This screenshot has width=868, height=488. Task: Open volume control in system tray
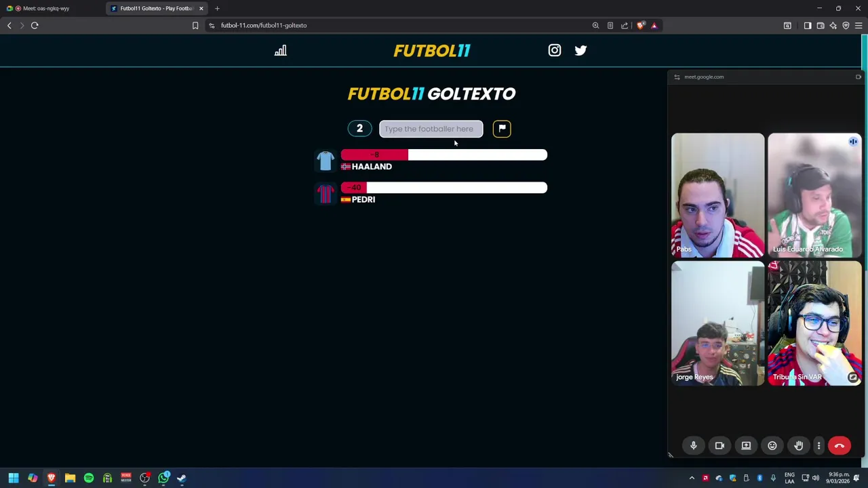816,478
